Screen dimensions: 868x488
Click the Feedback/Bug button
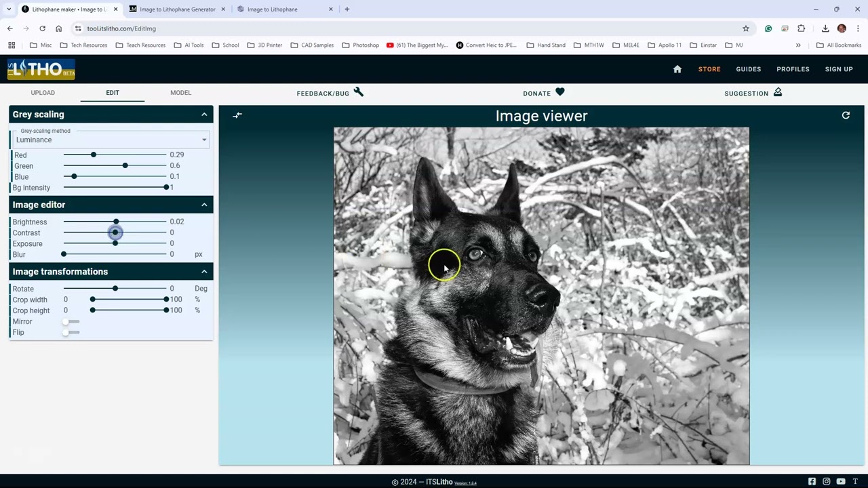330,93
